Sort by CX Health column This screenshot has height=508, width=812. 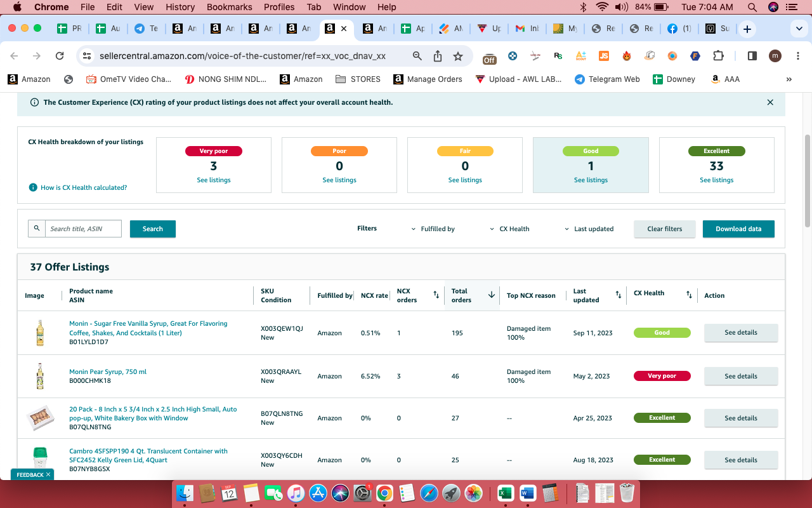click(x=689, y=295)
